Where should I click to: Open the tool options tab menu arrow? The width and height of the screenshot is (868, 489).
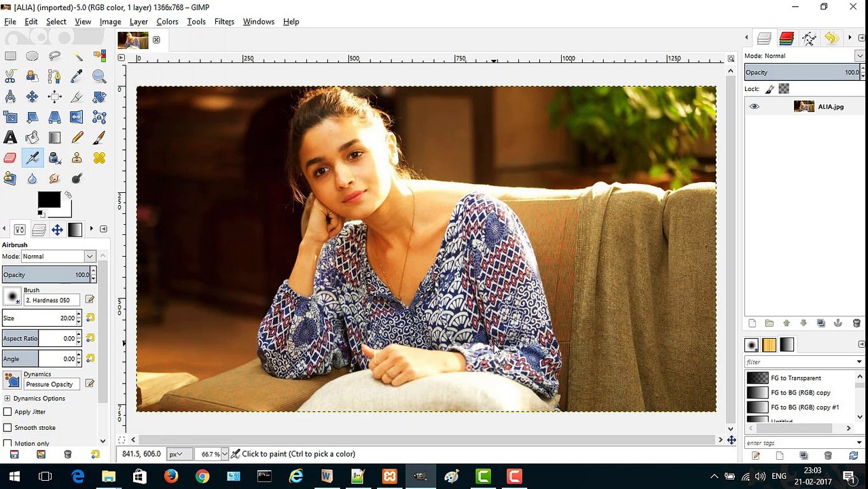[x=103, y=229]
